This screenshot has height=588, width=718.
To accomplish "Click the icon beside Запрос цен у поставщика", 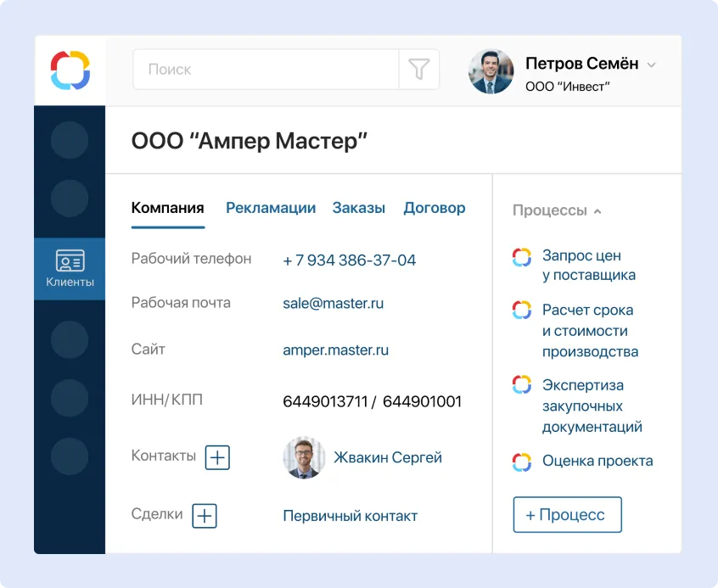I will tap(521, 256).
